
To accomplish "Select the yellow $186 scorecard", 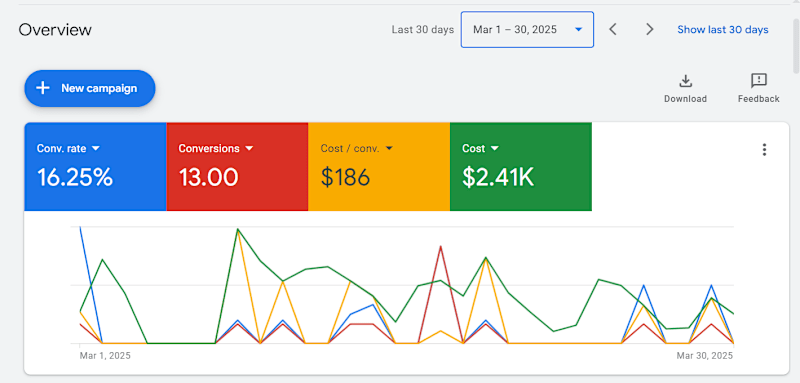I will click(379, 166).
